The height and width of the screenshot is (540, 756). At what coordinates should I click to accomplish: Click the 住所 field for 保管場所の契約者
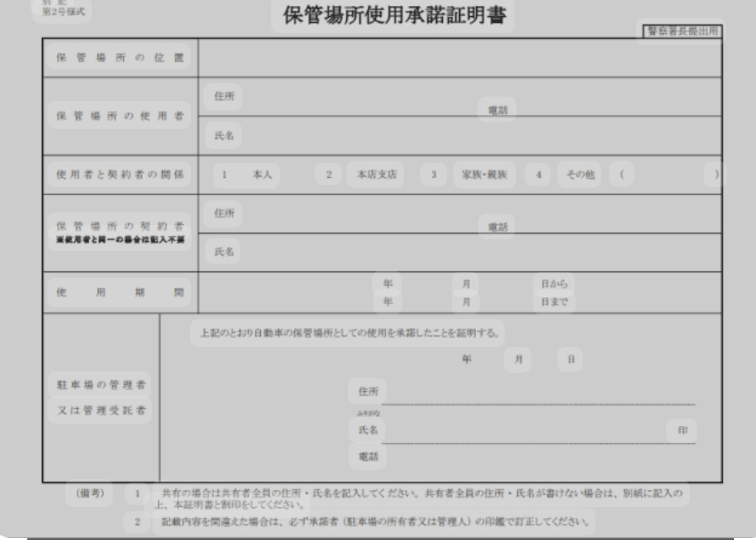[x=339, y=214]
